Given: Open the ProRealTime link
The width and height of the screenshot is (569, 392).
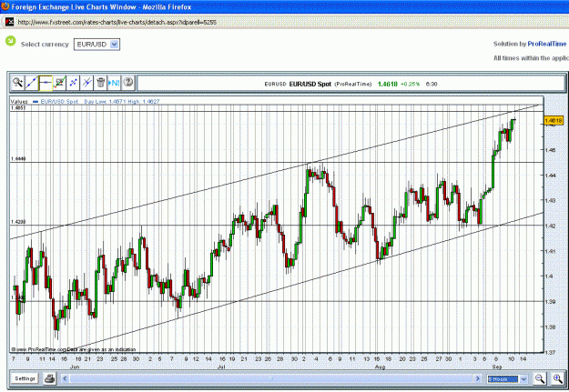Looking at the screenshot, I should (546, 44).
